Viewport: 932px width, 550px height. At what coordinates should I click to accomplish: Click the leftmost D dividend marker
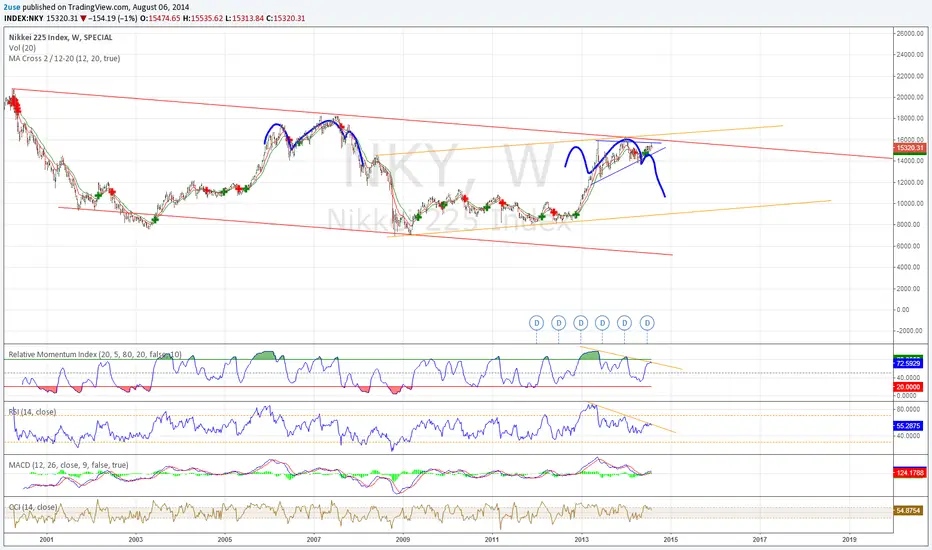tap(536, 323)
